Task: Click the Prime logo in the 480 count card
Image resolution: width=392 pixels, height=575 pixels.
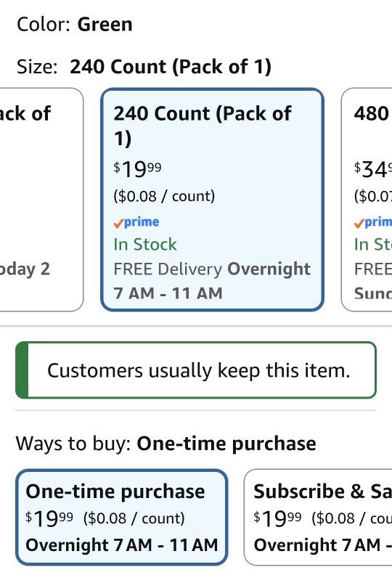Action: (373, 222)
